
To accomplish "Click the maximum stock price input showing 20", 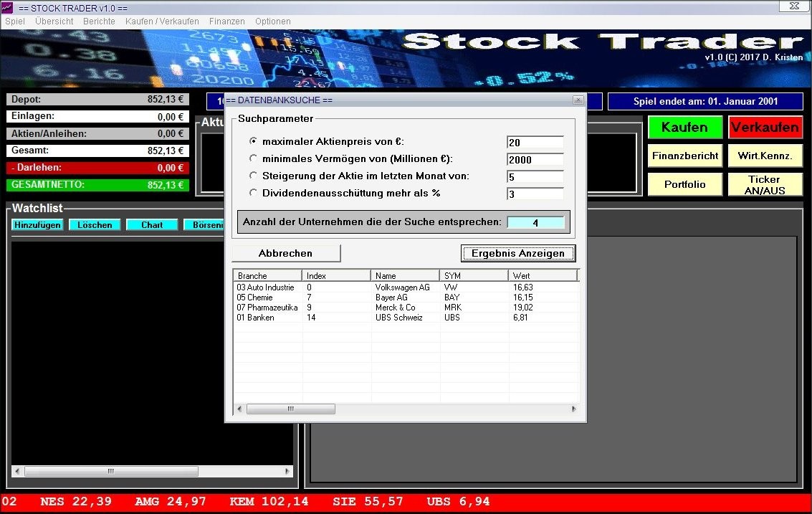I will point(535,141).
